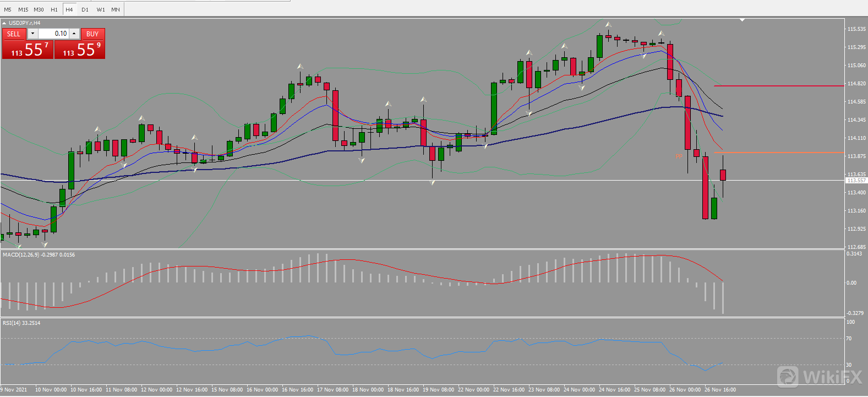The image size is (868, 397).
Task: Click the up arrow beside volume 0.10
Action: pos(74,34)
